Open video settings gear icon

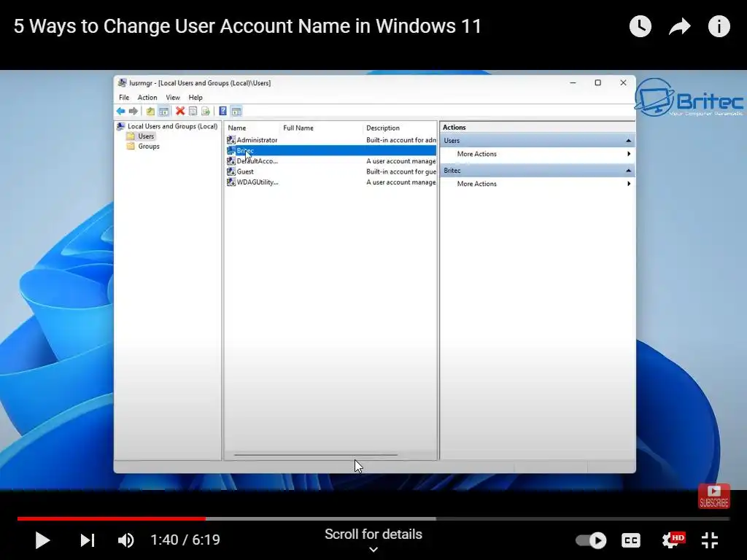[673, 540]
